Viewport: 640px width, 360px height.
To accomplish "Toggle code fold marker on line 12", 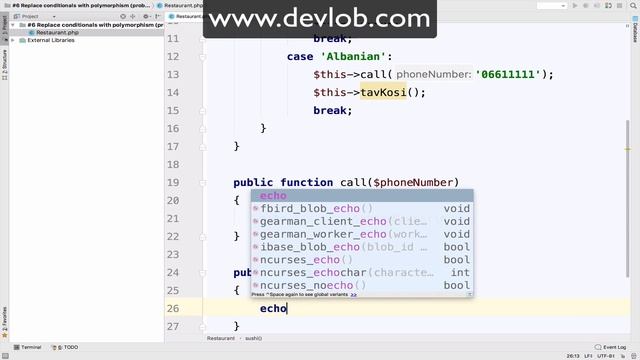I will click(x=202, y=57).
